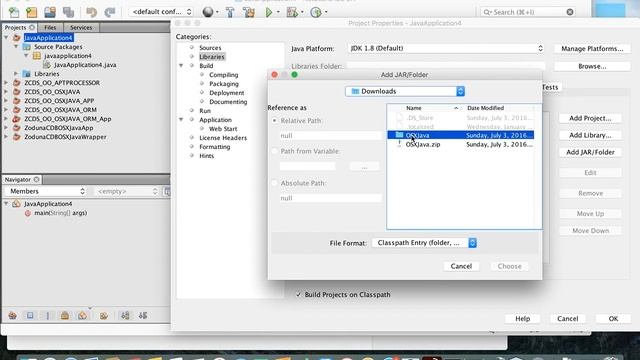This screenshot has height=360, width=640.
Task: Select Sources in Categories list
Action: click(210, 48)
